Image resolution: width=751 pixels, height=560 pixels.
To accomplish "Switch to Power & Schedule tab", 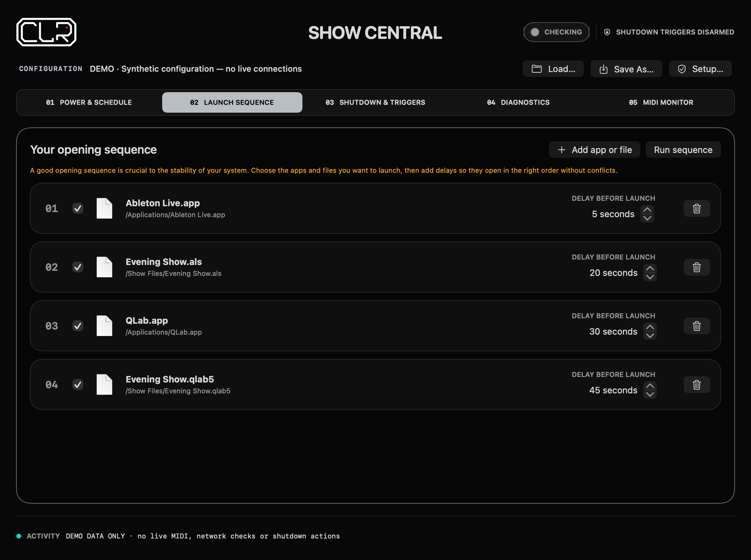I will [x=89, y=102].
